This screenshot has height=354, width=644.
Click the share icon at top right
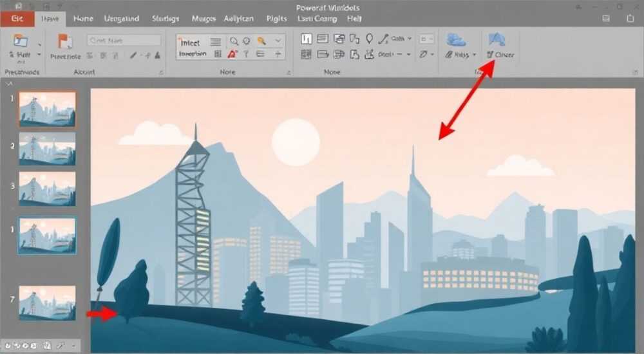[x=630, y=19]
